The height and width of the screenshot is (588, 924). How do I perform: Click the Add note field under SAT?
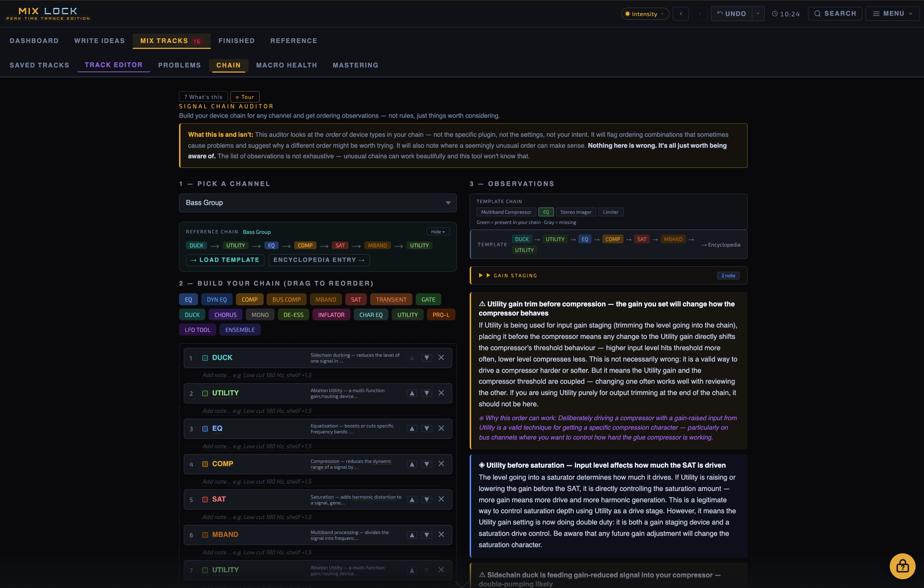tap(257, 517)
